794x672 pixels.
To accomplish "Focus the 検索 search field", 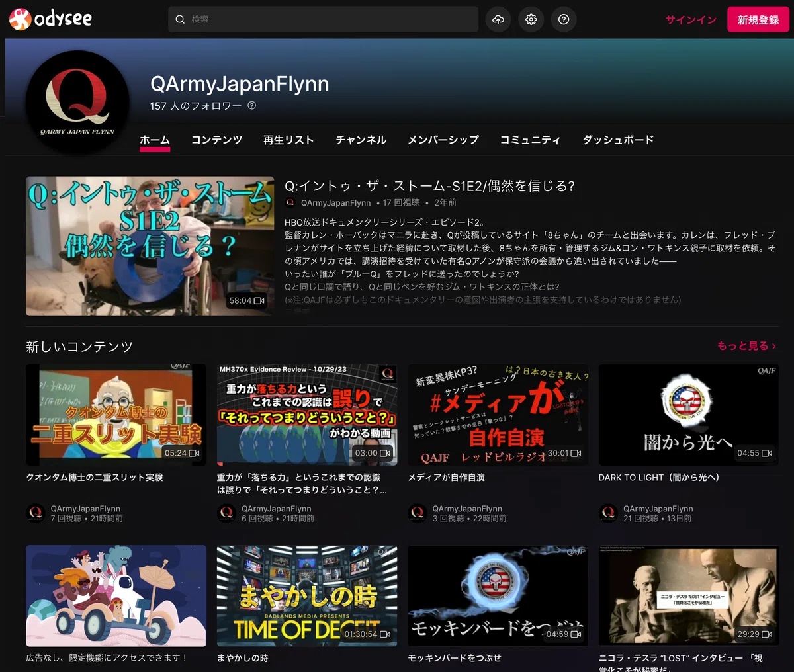I will [323, 20].
